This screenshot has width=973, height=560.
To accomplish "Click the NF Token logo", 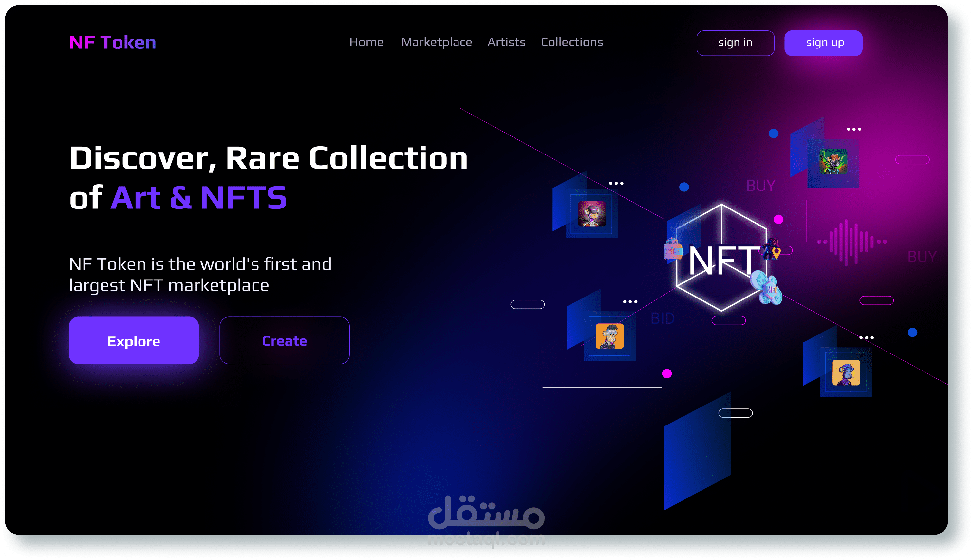I will pyautogui.click(x=112, y=42).
